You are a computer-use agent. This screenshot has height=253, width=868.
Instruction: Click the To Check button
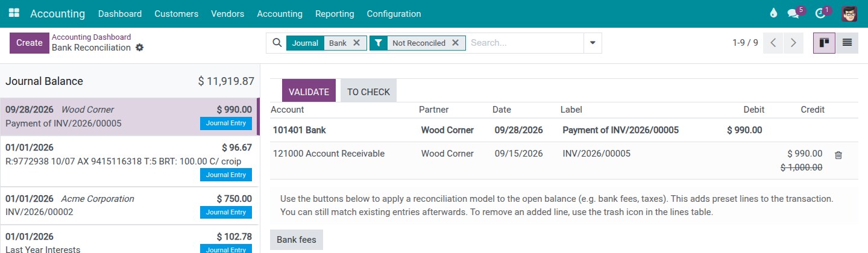[368, 92]
